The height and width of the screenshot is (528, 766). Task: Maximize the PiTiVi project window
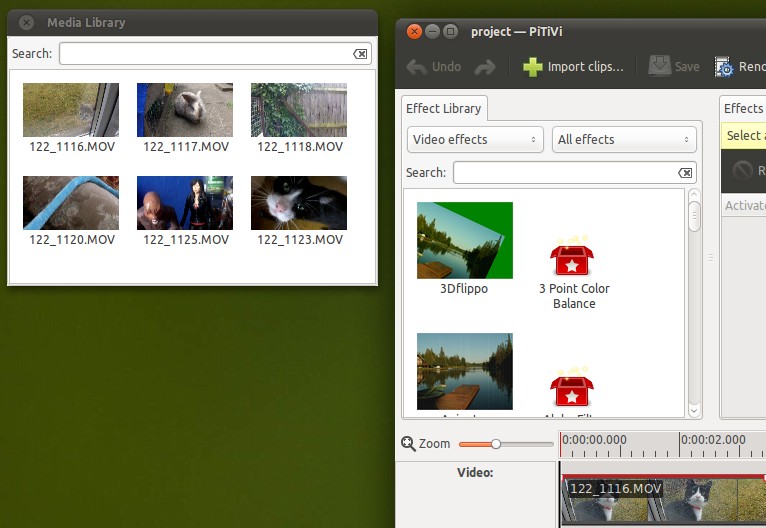tap(450, 32)
